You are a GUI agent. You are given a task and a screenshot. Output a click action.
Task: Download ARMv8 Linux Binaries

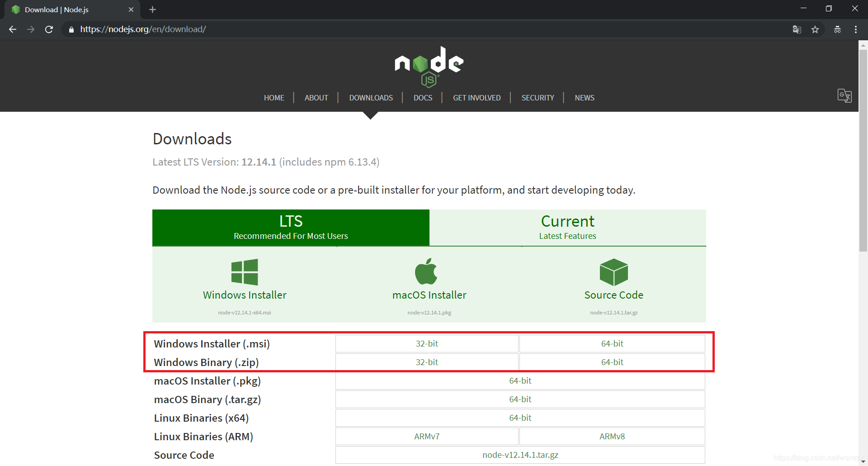(x=612, y=437)
